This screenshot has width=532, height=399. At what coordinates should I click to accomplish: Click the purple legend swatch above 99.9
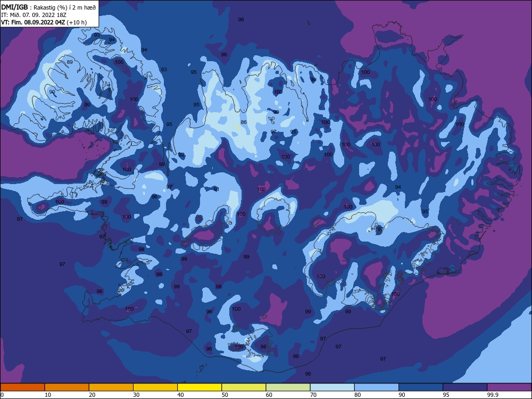tap(509, 387)
